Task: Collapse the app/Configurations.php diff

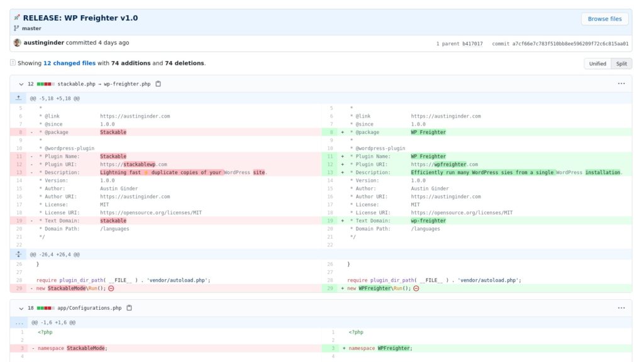Action: [x=21, y=308]
